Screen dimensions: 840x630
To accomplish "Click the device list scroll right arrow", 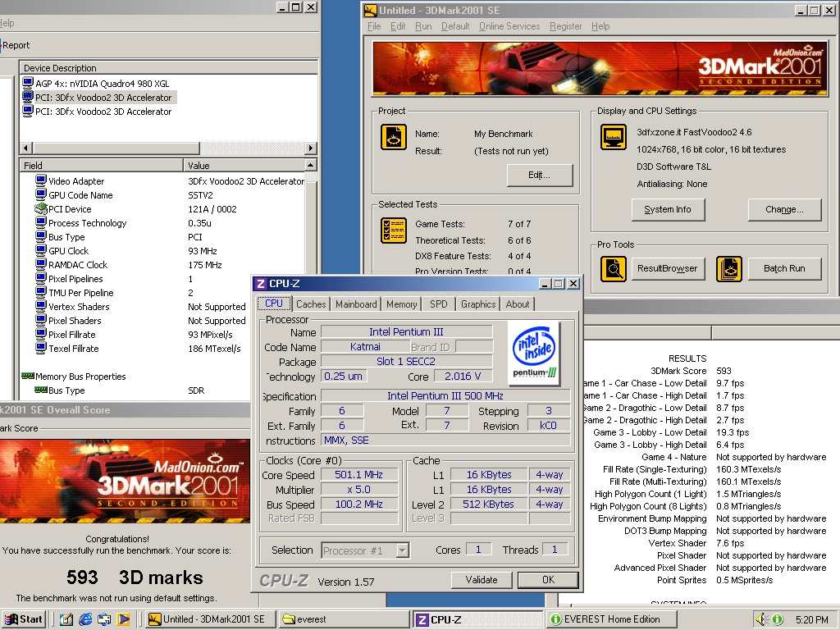I will click(311, 148).
